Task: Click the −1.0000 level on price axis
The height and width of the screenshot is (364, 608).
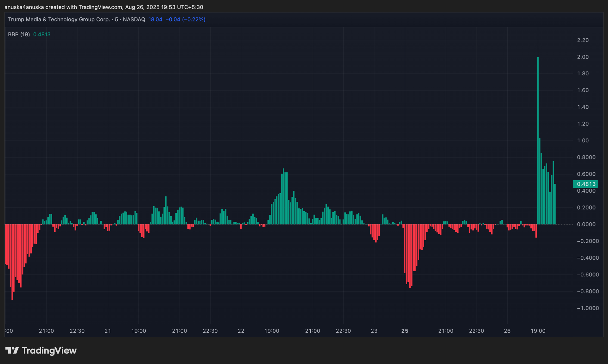Action: tap(588, 308)
